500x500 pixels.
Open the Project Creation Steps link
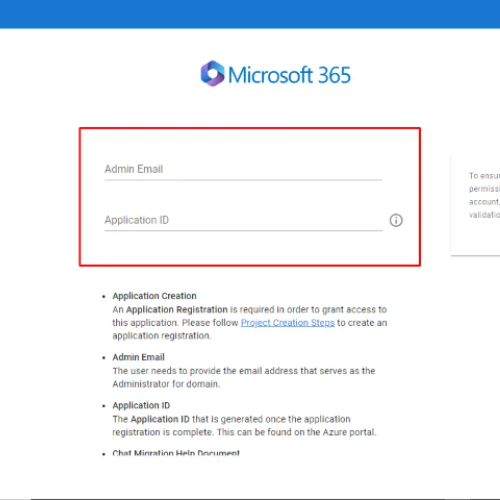coord(288,323)
